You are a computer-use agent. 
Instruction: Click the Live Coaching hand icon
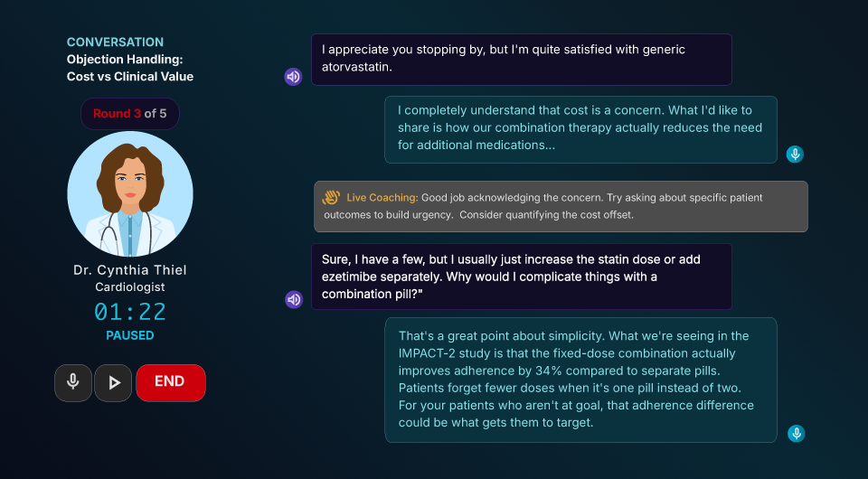click(x=331, y=198)
